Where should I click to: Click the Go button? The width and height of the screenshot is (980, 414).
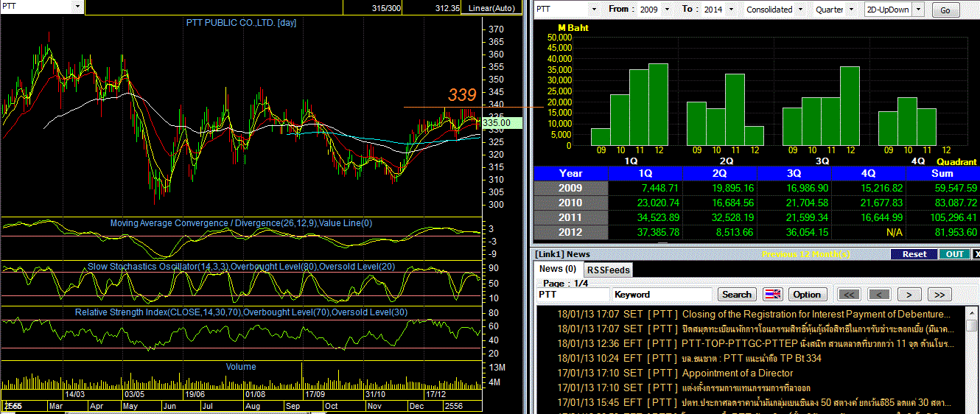[x=945, y=10]
